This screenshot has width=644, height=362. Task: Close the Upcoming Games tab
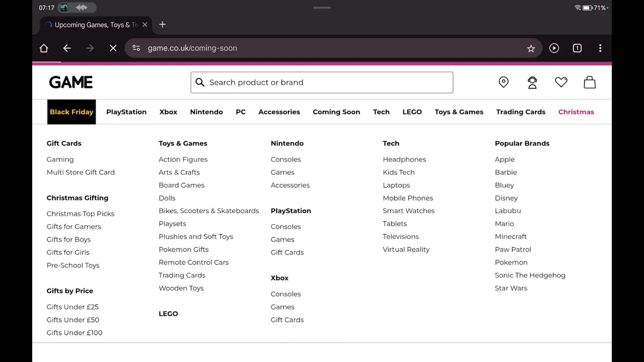(145, 25)
